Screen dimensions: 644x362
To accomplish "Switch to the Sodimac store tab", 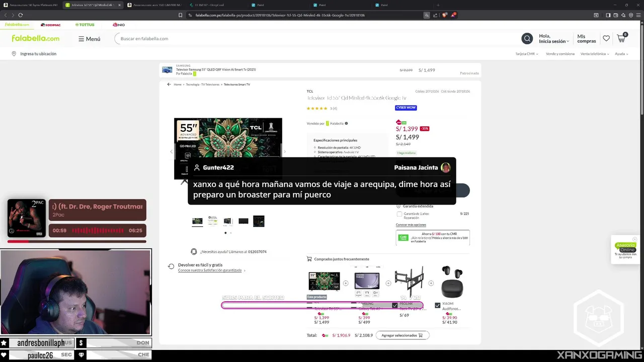I will (x=50, y=25).
